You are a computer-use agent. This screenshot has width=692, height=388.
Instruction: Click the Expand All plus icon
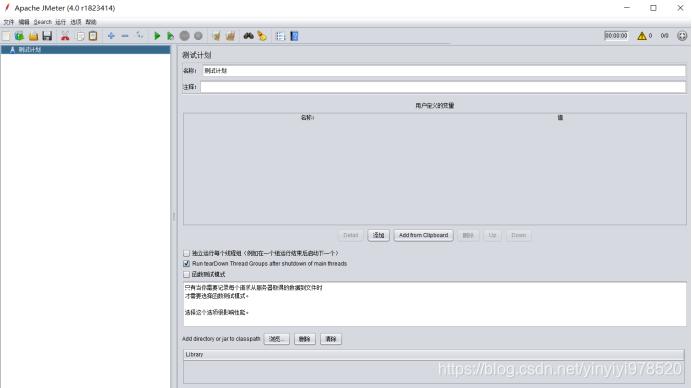point(111,36)
